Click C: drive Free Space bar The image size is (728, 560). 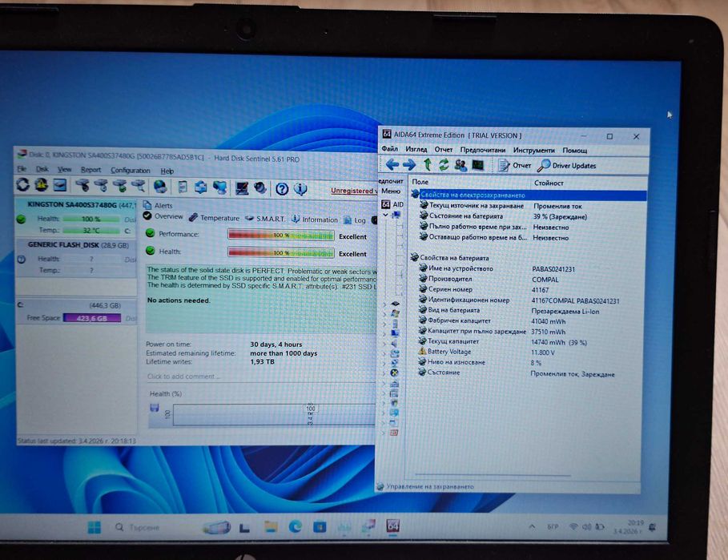92,318
